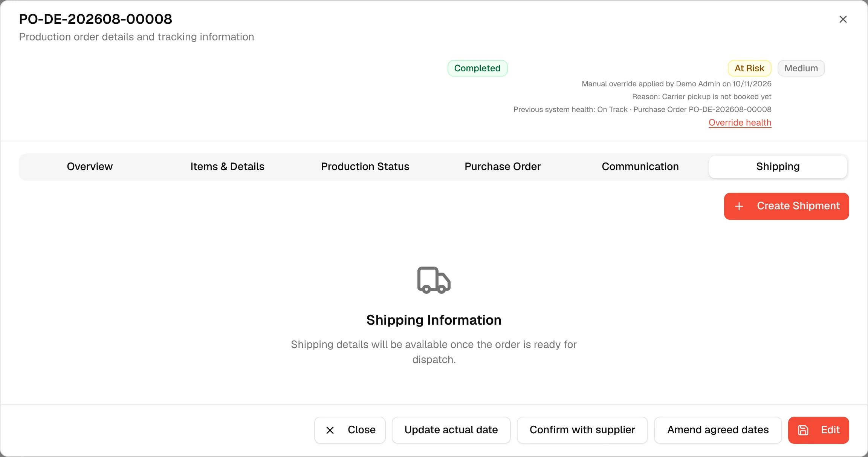
Task: Select the Shipping tab
Action: click(x=778, y=167)
